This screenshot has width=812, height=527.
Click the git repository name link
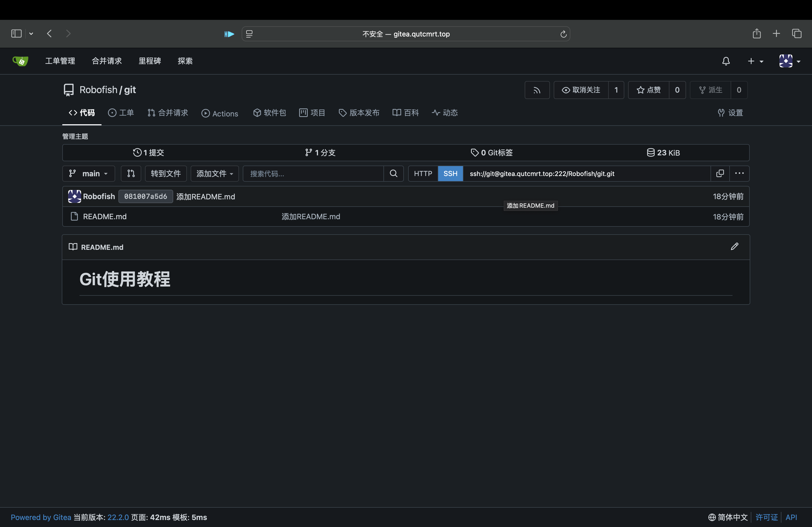tap(130, 90)
